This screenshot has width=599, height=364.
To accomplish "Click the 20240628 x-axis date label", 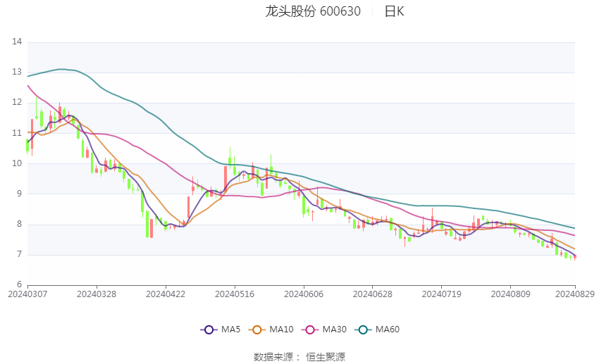I will (373, 294).
